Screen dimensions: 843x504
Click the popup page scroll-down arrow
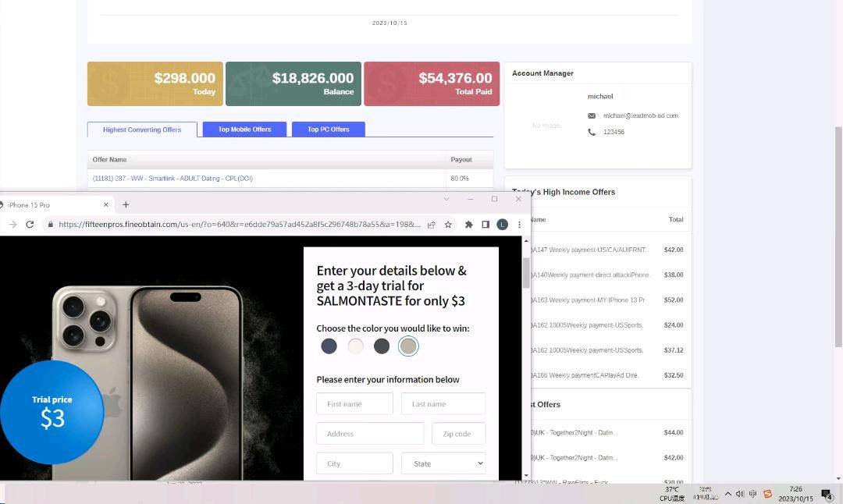[x=526, y=475]
